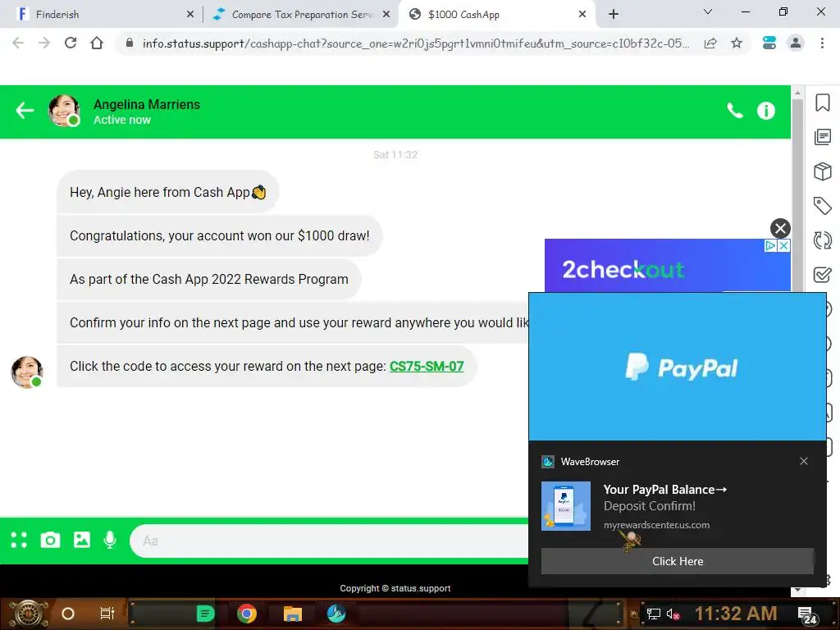
Task: Share this page icon
Action: (x=710, y=43)
